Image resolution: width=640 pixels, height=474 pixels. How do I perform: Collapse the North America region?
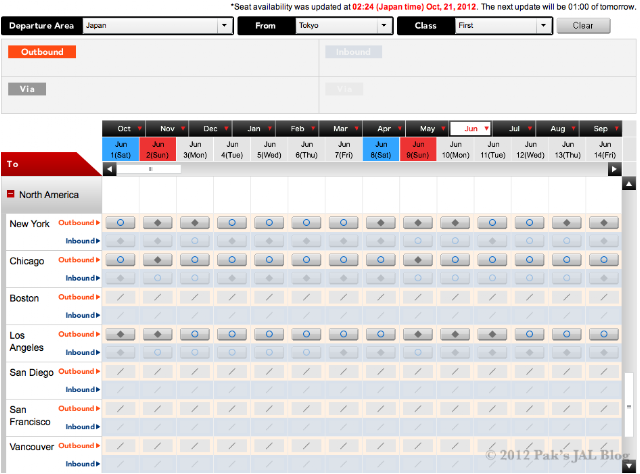11,194
